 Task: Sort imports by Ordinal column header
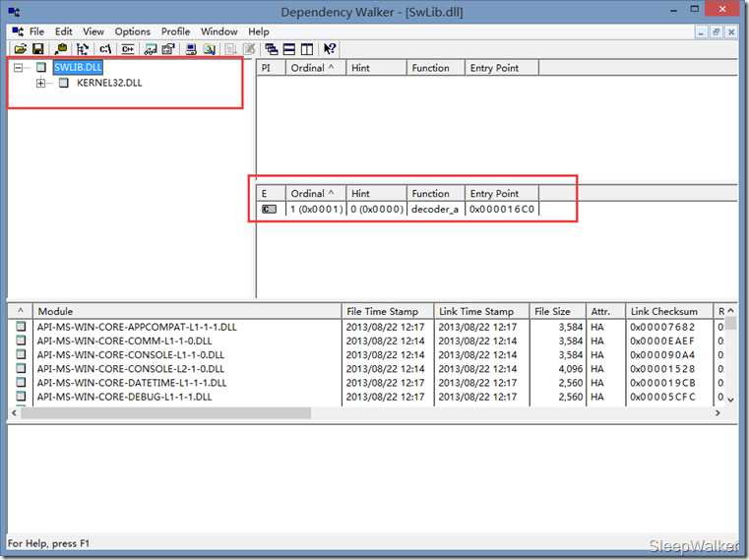pos(316,68)
